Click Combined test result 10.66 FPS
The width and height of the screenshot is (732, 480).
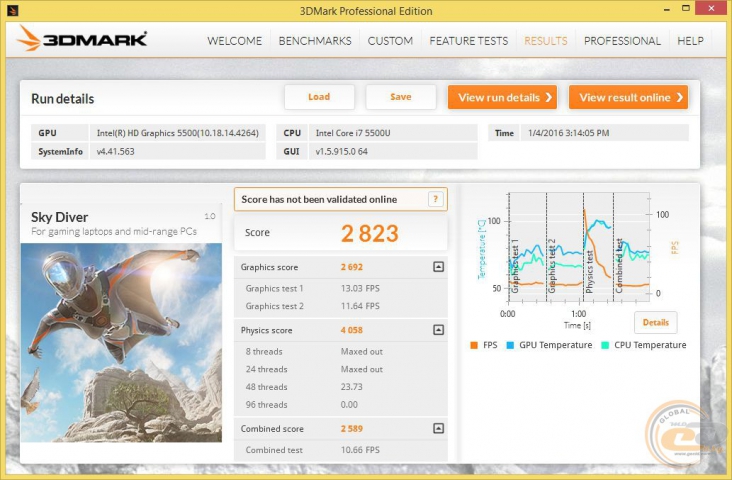click(x=360, y=450)
